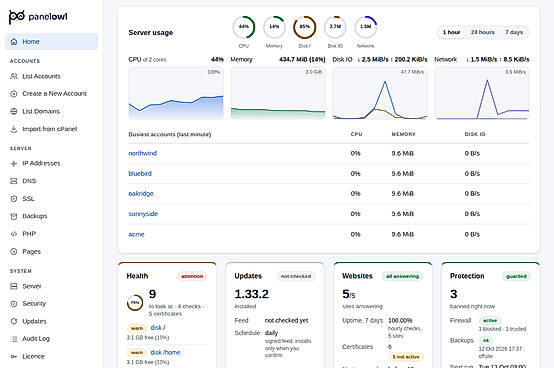Click the Network usage gauge
Screen dimensions: 554x368
click(x=366, y=27)
